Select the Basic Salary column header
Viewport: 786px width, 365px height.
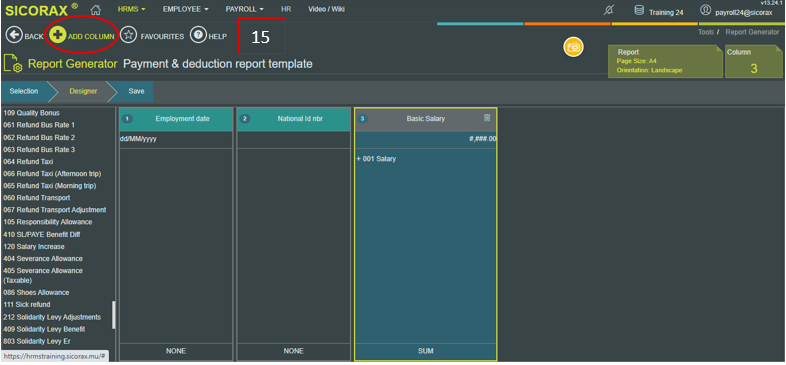426,119
